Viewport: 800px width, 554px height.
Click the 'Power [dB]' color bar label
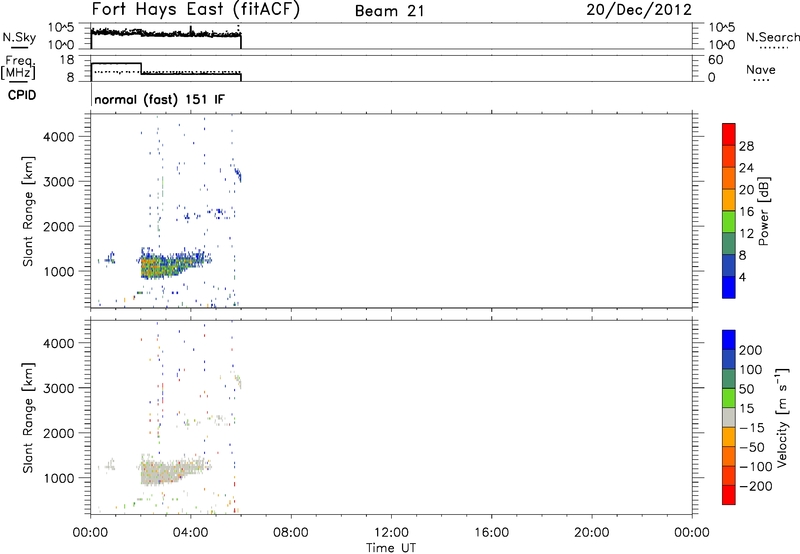tap(763, 211)
